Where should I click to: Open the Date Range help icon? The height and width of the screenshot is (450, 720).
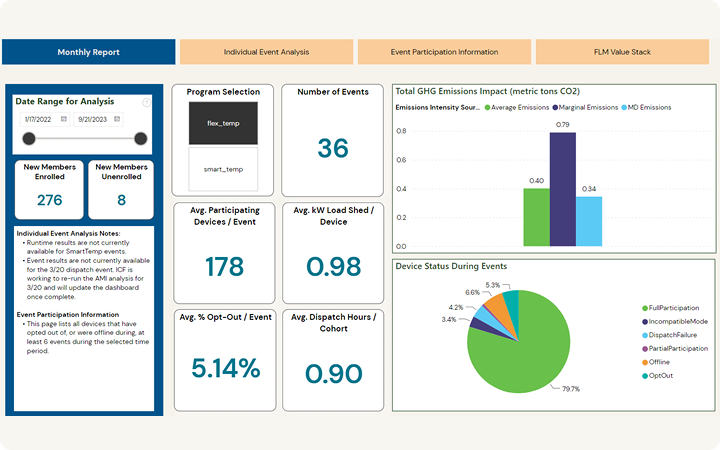point(146,102)
